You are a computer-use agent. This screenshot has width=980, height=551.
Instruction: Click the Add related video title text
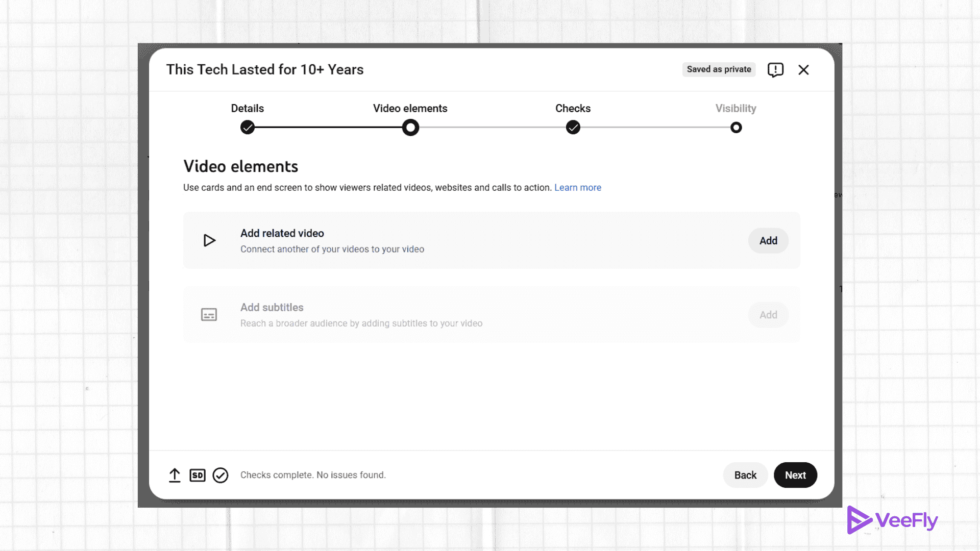point(282,233)
